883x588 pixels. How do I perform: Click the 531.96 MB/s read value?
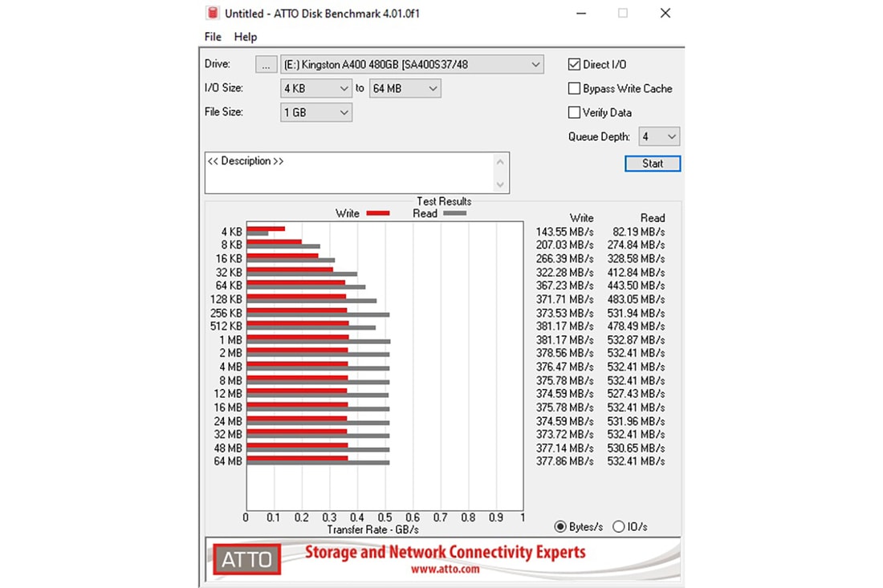636,421
